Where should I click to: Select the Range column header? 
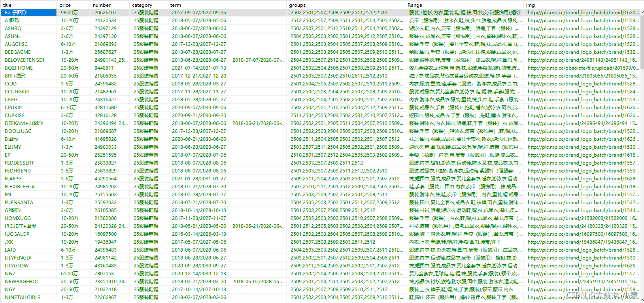[465, 5]
